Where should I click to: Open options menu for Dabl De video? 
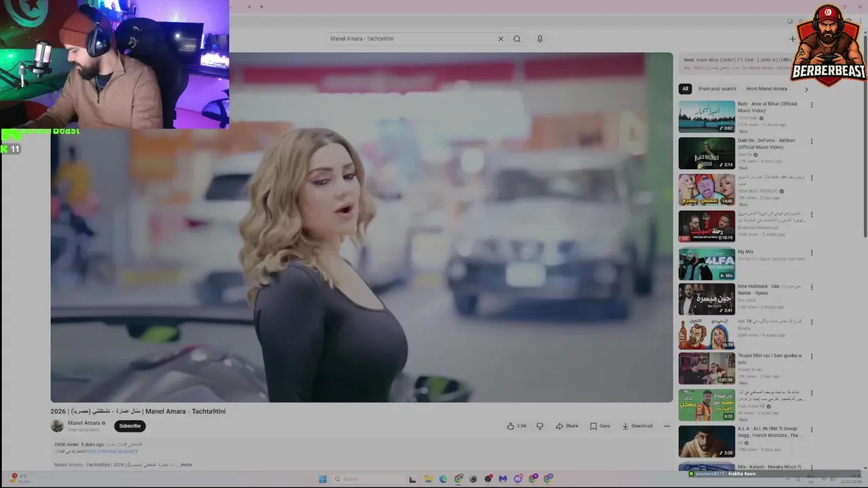click(811, 142)
